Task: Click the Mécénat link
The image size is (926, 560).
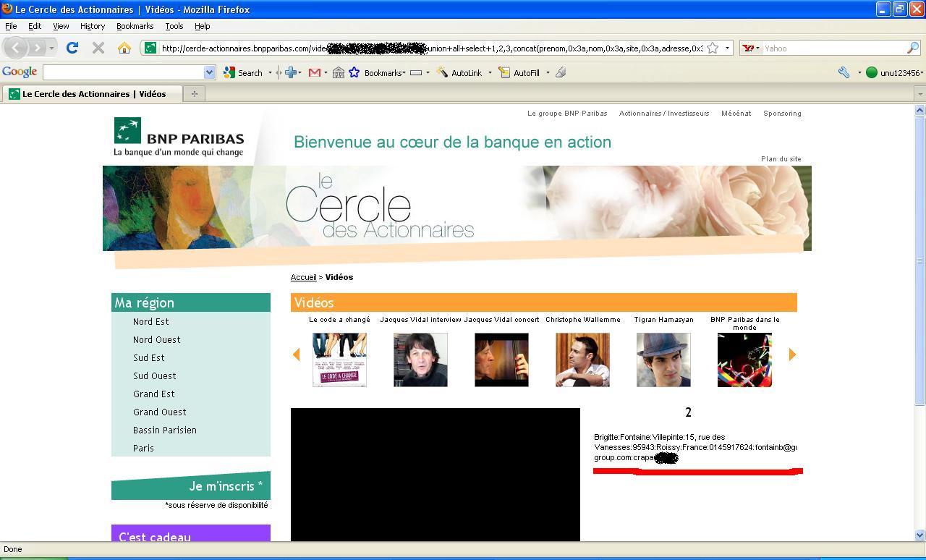Action: click(736, 114)
